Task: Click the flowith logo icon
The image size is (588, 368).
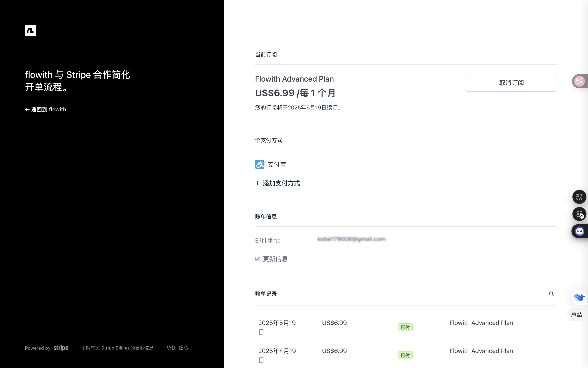Action: tap(30, 30)
